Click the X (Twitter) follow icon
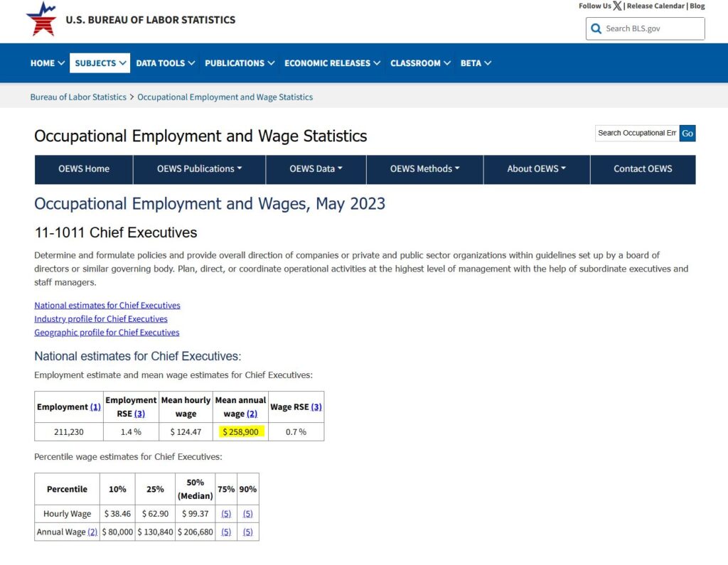728x565 pixels. 617,6
